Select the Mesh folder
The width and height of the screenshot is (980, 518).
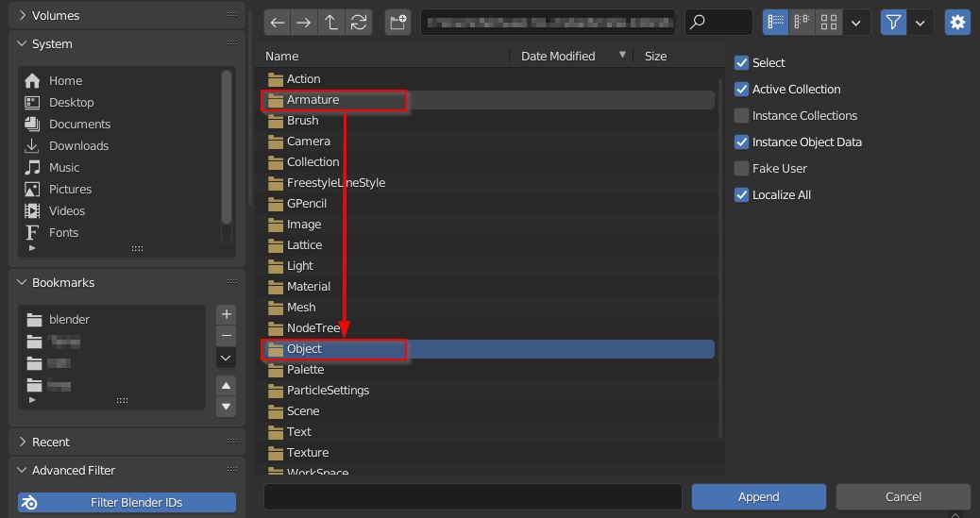pos(489,308)
